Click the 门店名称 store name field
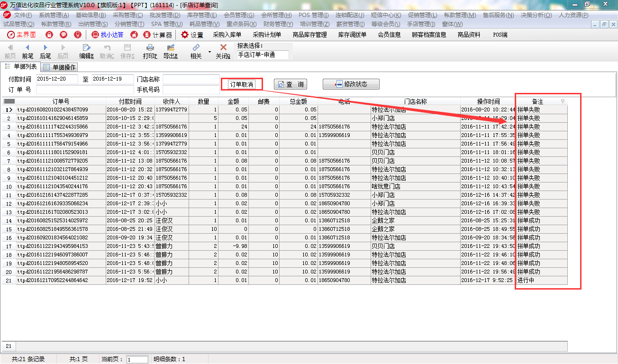Image resolution: width=618 pixels, height=364 pixels. (191, 79)
